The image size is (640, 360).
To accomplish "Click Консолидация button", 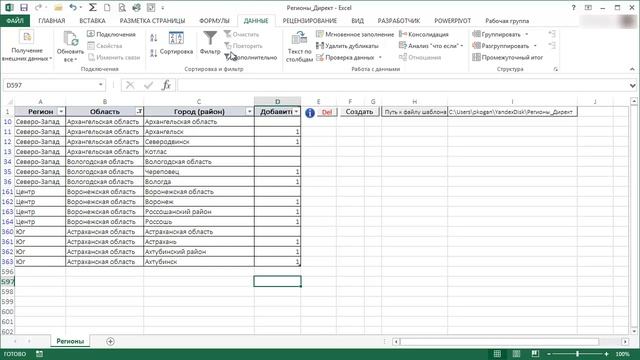I will coord(424,34).
